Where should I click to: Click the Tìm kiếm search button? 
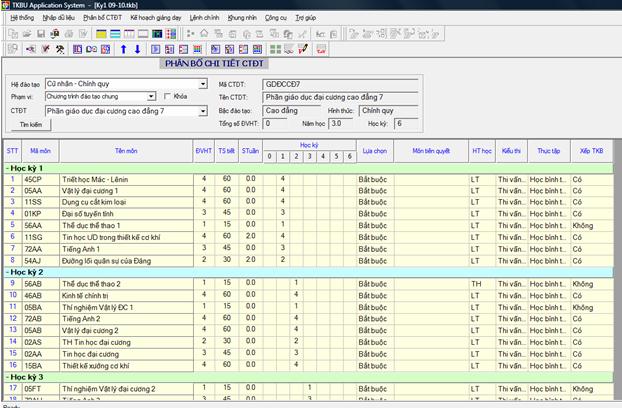[x=30, y=124]
